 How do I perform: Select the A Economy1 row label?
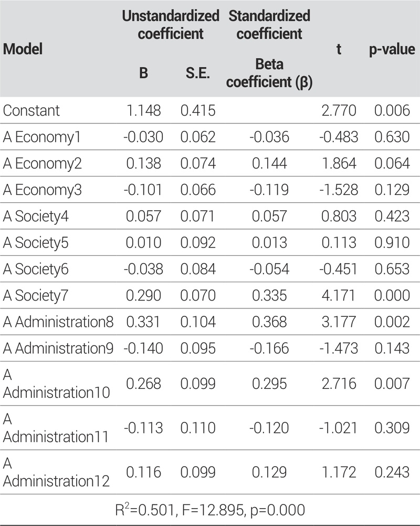click(x=42, y=137)
